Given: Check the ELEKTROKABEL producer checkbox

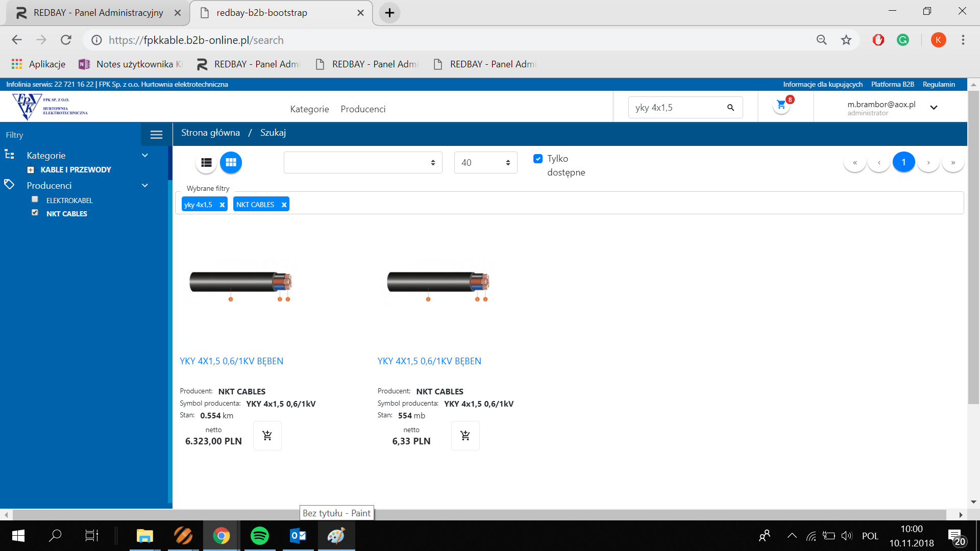Looking at the screenshot, I should pyautogui.click(x=35, y=199).
